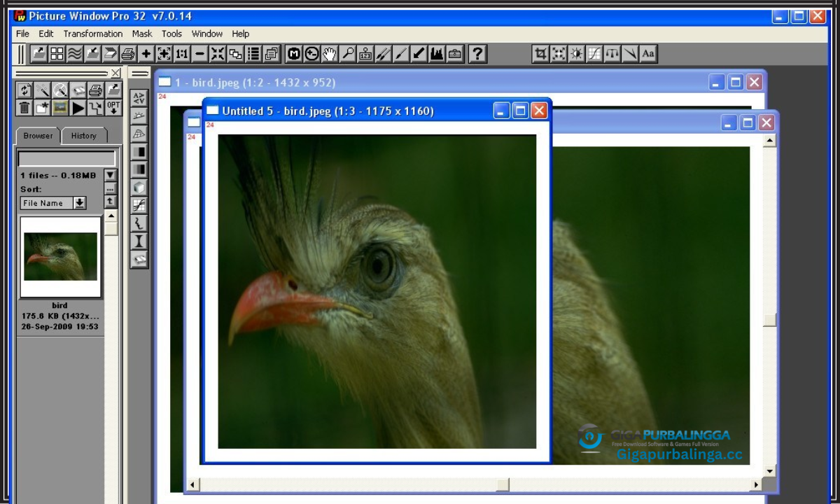Click the new folder star icon
Image resolution: width=840 pixels, height=504 pixels.
[42, 107]
